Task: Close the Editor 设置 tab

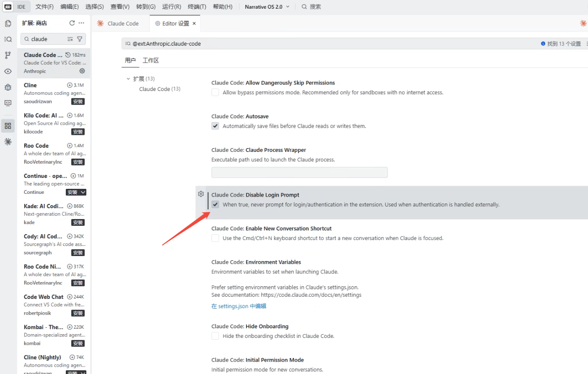Action: coord(194,23)
